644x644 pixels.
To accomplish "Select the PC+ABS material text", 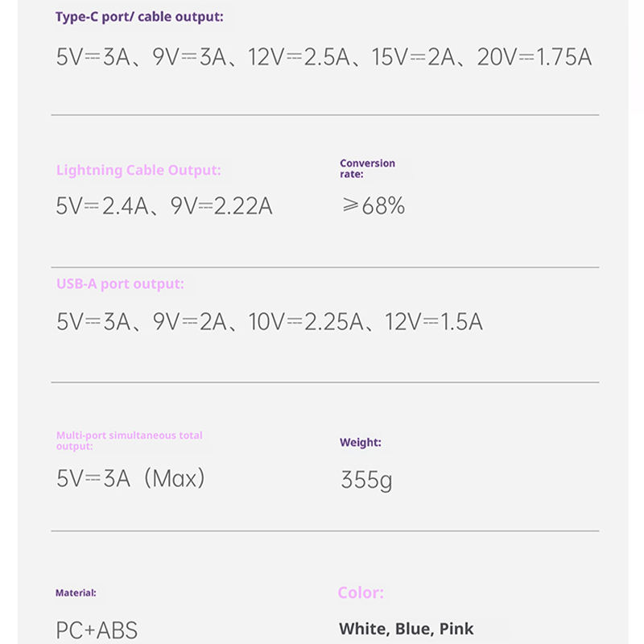I will click(x=97, y=630).
